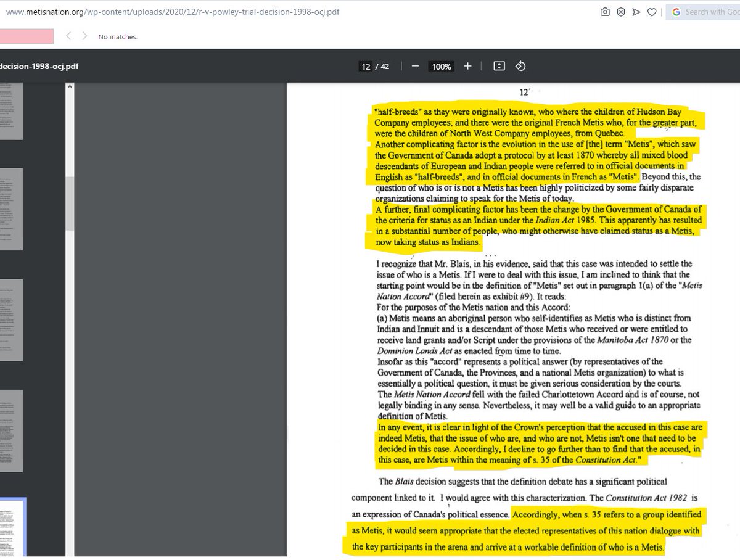Screen dimensions: 740x560
Task: Click "now taking status as Indians" line
Action: 428,242
